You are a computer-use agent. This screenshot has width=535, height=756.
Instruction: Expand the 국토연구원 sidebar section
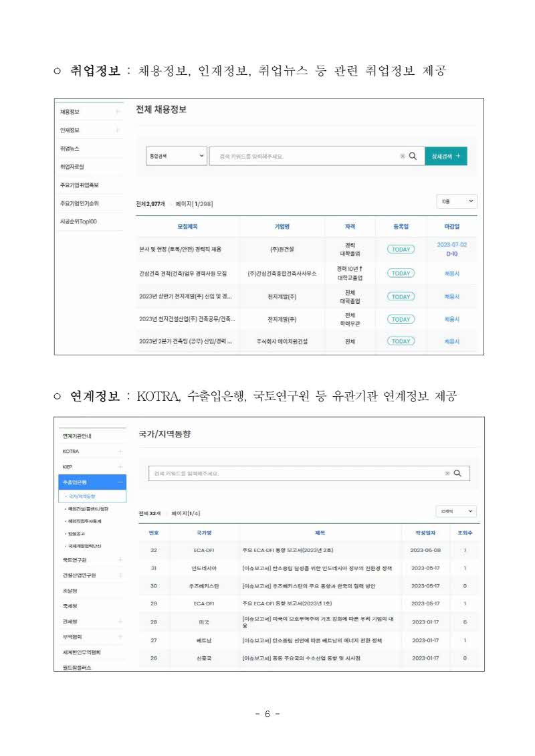[x=120, y=559]
